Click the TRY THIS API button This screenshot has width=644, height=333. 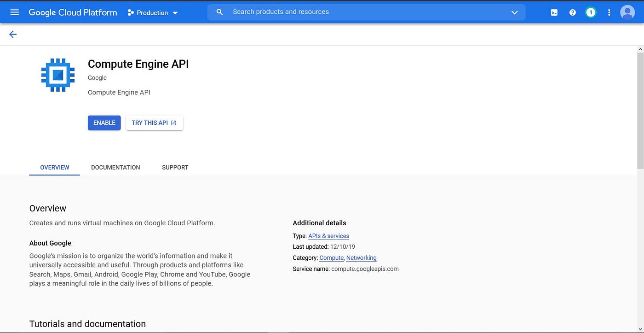tap(154, 123)
